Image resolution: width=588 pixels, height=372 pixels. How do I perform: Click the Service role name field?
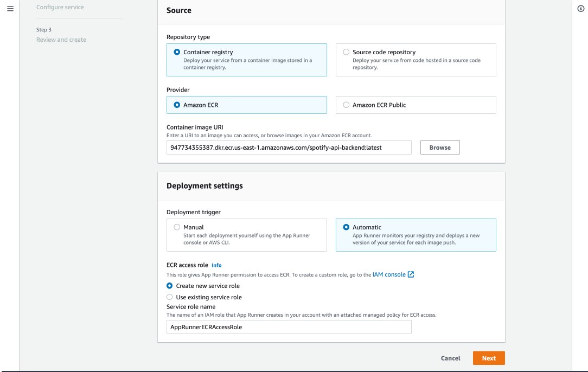[289, 327]
